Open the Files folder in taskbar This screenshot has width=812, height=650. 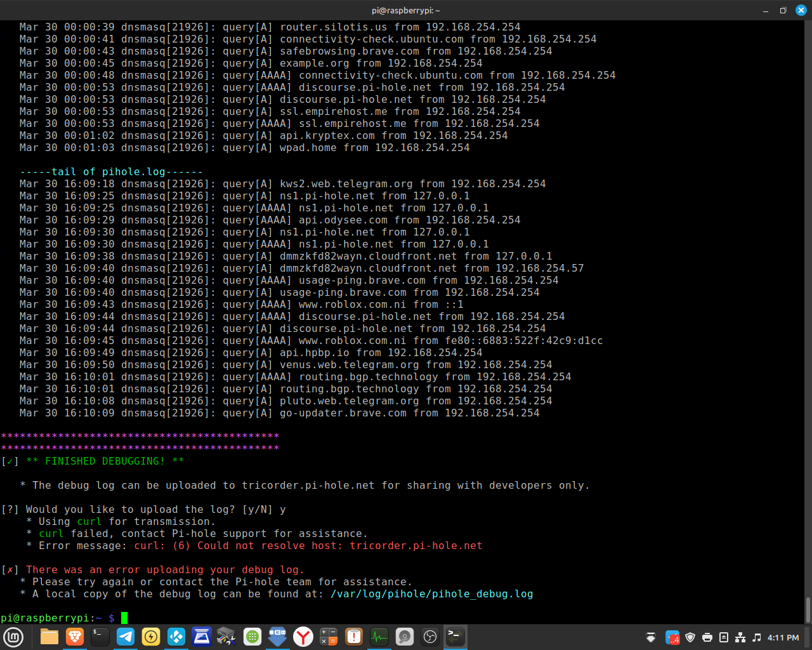coord(49,637)
